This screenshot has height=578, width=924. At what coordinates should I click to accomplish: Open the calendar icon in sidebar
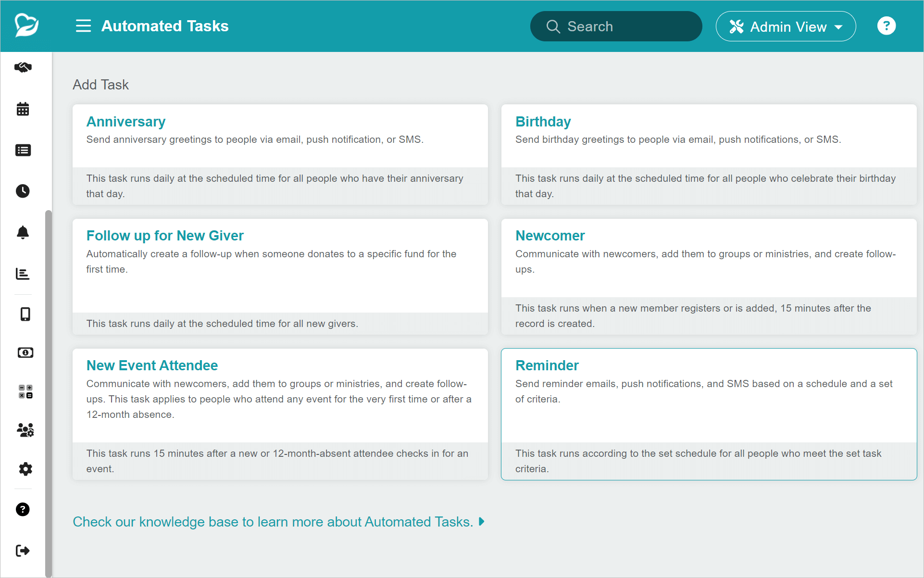23,109
